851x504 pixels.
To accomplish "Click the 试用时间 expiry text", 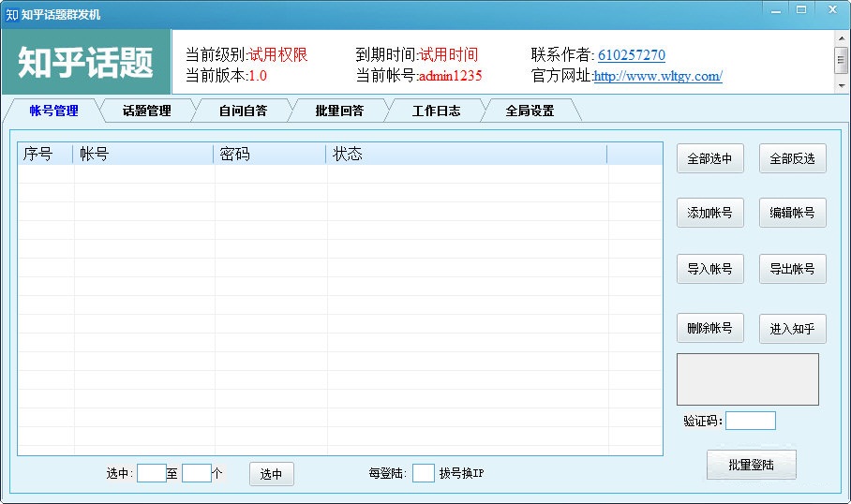I will 448,54.
